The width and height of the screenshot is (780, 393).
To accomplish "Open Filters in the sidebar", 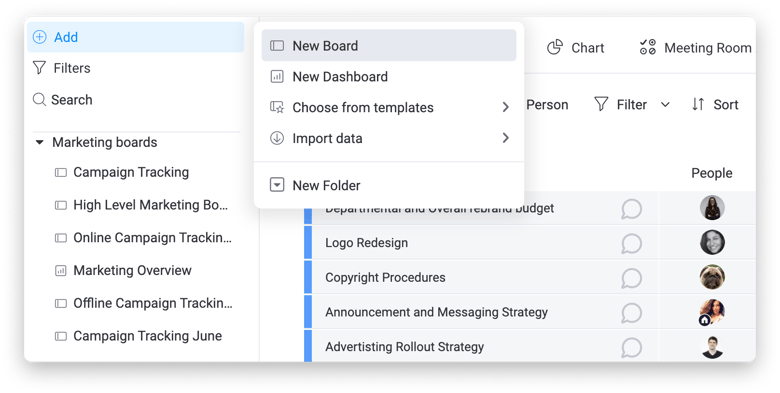I will coord(62,68).
